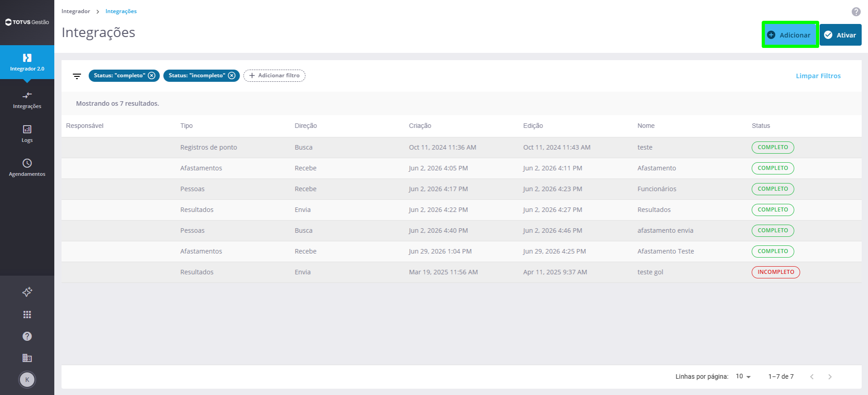Click "Jun 2, 2026 4:46 PM" cell
Image resolution: width=868 pixels, height=395 pixels.
point(553,230)
